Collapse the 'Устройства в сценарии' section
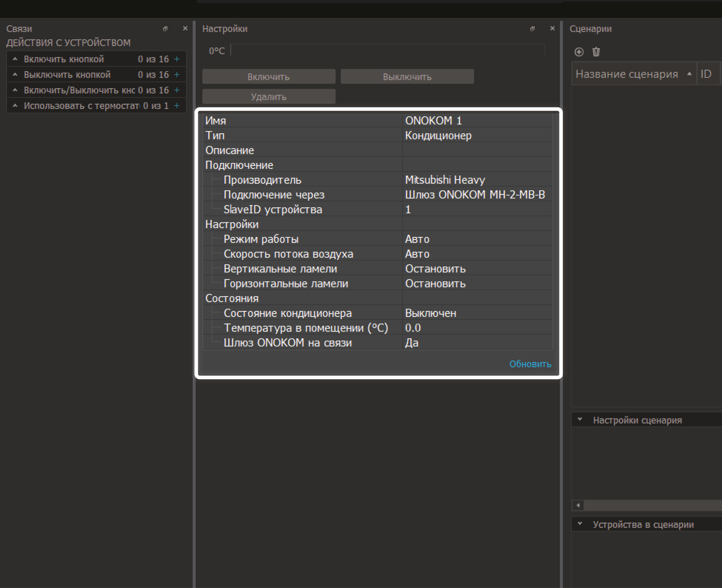 pos(580,524)
